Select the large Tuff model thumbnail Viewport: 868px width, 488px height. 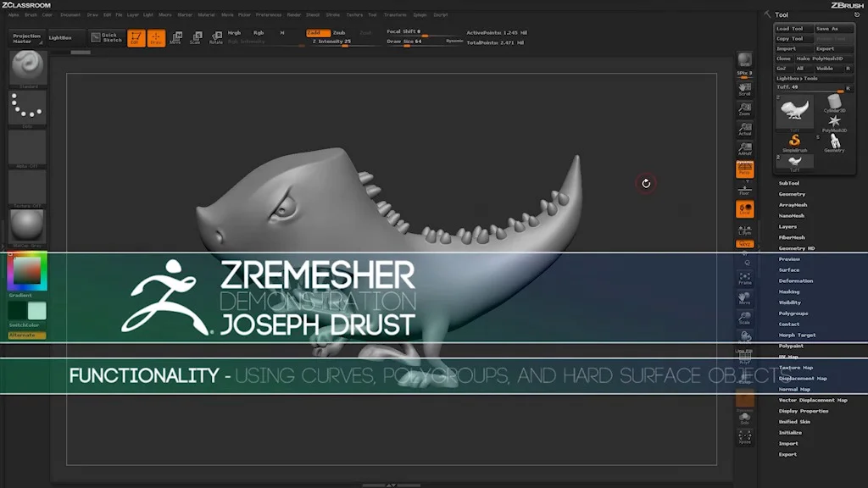pos(794,111)
